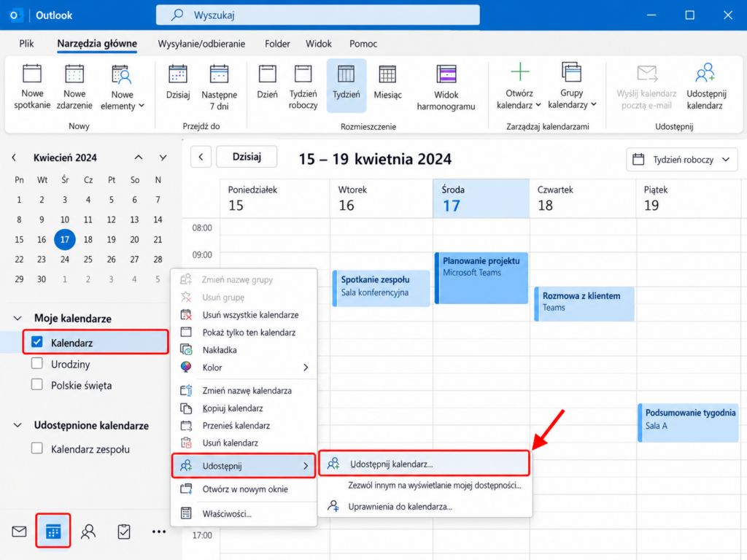Open the Folder ribbon tab
The width and height of the screenshot is (747, 560).
(277, 44)
